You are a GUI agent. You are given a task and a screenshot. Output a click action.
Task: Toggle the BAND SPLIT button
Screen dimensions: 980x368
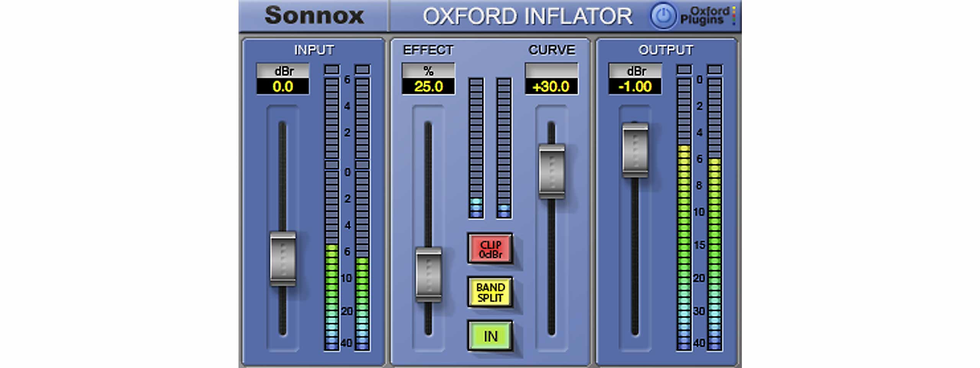490,292
